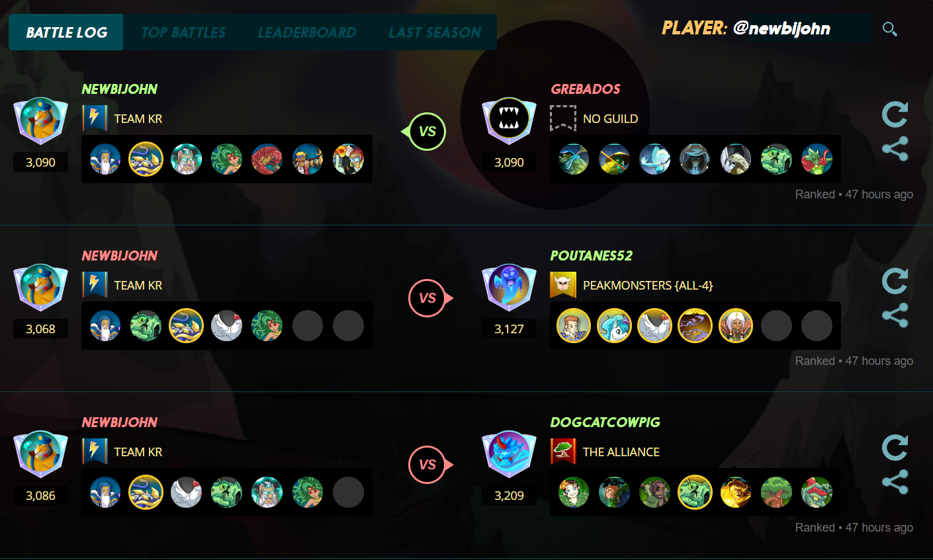Replay the battle against POUTANES52
Viewport: 933px width, 560px height.
click(x=895, y=281)
